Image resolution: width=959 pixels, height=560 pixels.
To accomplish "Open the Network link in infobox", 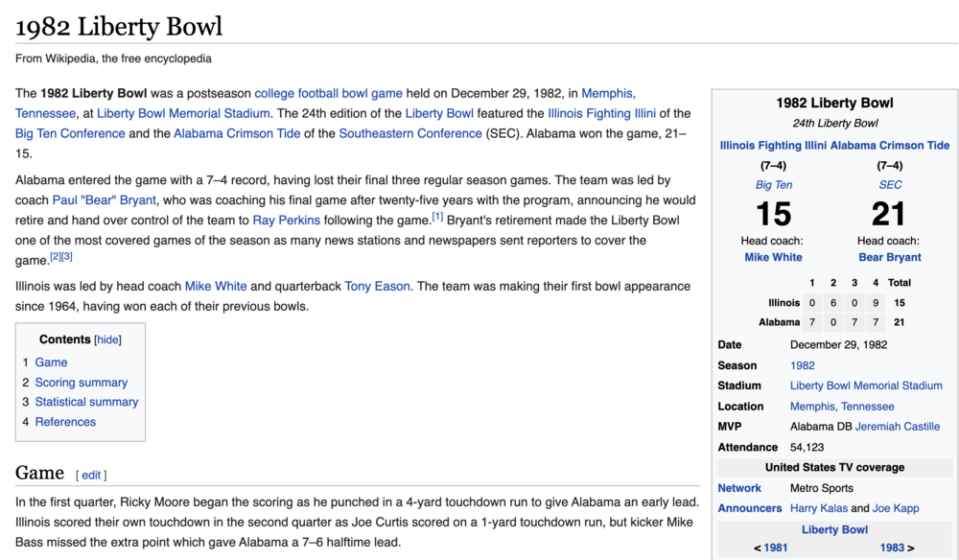I will pos(739,488).
